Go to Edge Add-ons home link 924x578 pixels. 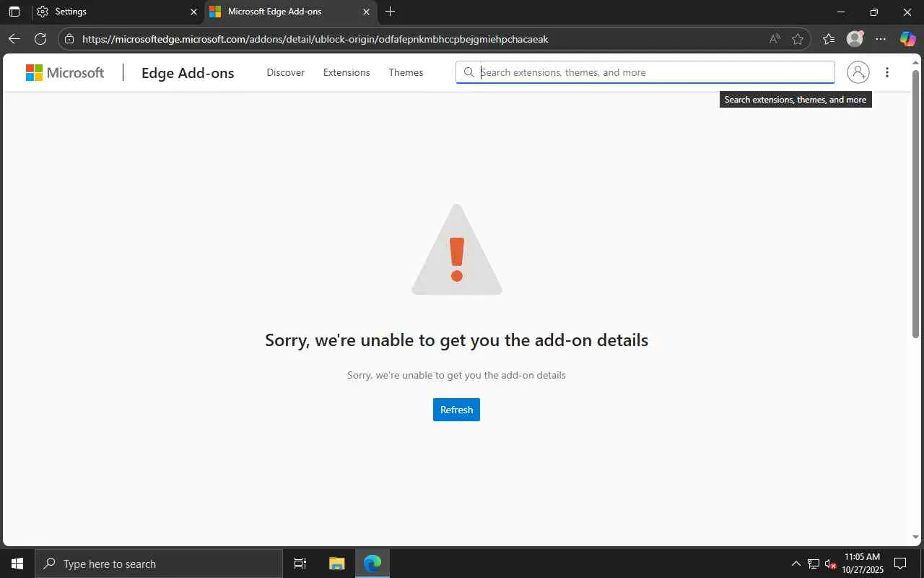[x=188, y=72]
